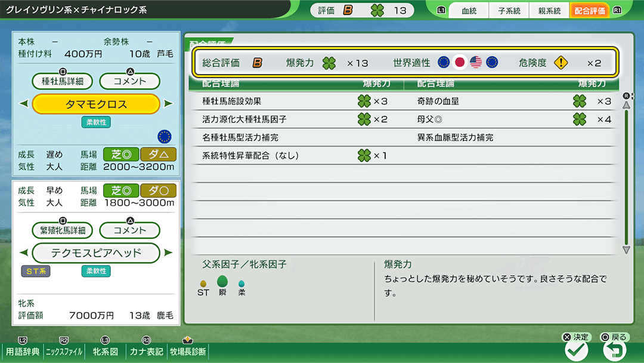Click clover icon in 母父◎ row
The image size is (644, 363).
580,119
